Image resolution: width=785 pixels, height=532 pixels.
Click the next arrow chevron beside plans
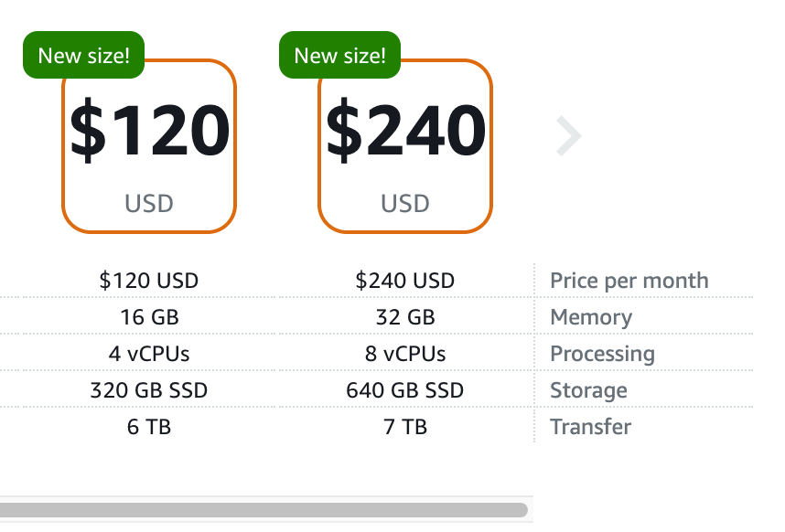pyautogui.click(x=568, y=137)
